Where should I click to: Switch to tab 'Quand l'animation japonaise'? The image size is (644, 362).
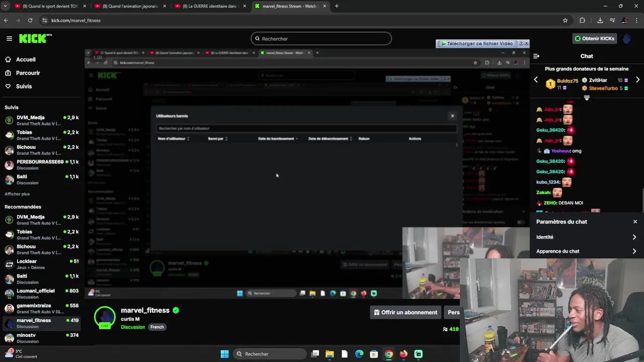coord(131,6)
